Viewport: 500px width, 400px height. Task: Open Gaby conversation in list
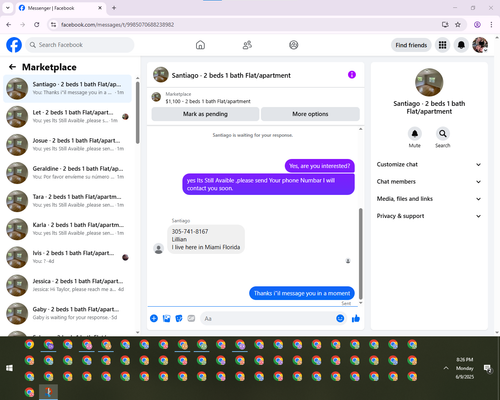[67, 313]
